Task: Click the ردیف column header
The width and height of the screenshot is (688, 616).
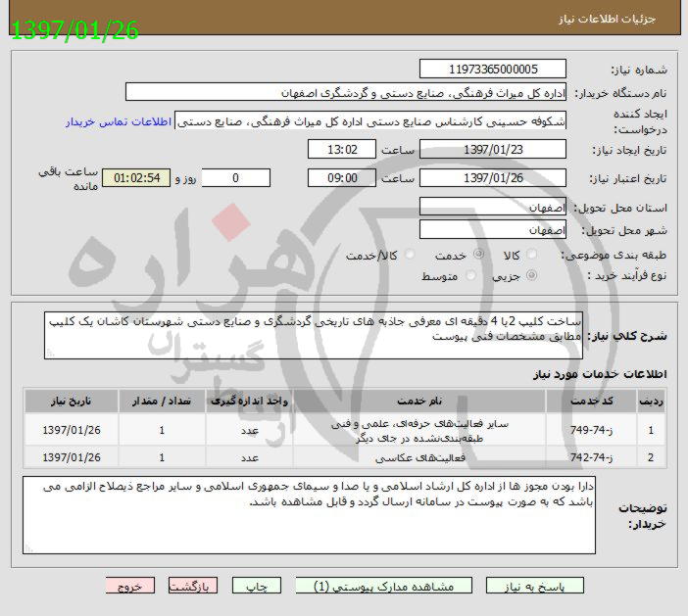Action: pos(651,402)
